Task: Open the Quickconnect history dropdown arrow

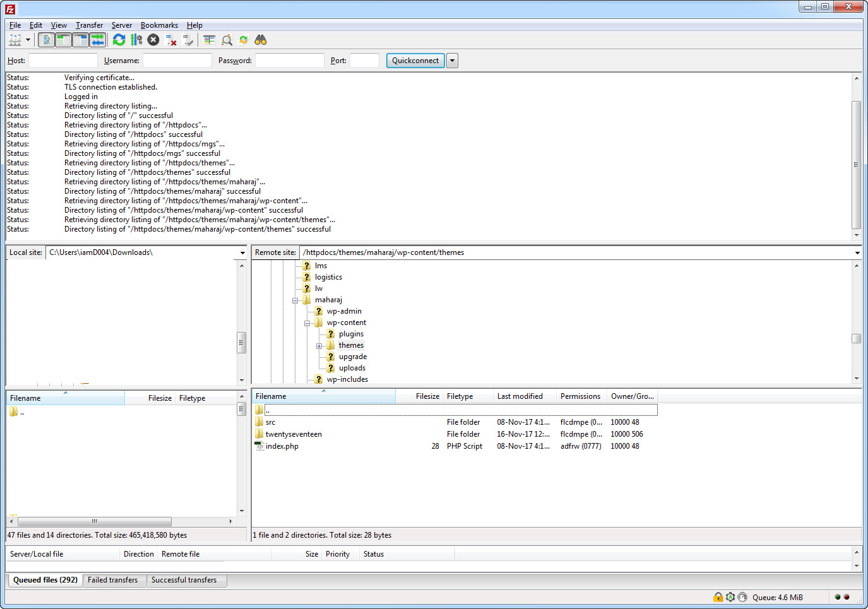Action: [x=452, y=61]
